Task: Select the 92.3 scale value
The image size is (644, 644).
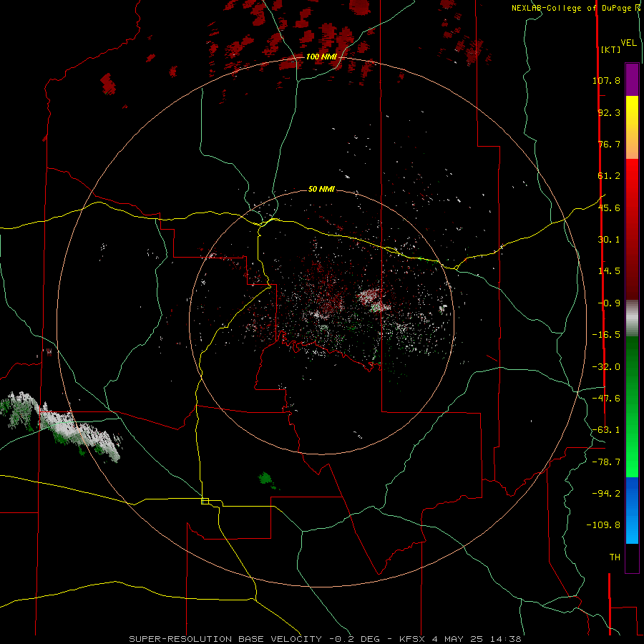Action: pos(609,112)
